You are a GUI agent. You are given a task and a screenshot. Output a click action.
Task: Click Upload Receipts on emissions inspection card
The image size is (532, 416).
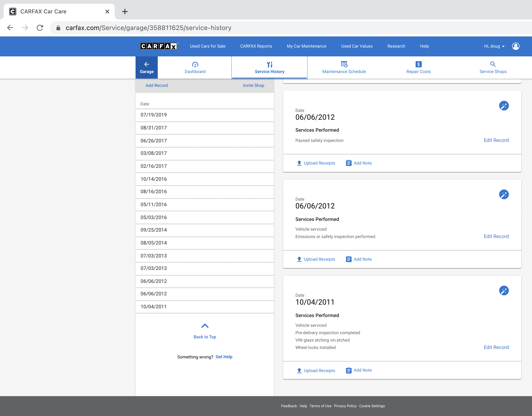[316, 259]
